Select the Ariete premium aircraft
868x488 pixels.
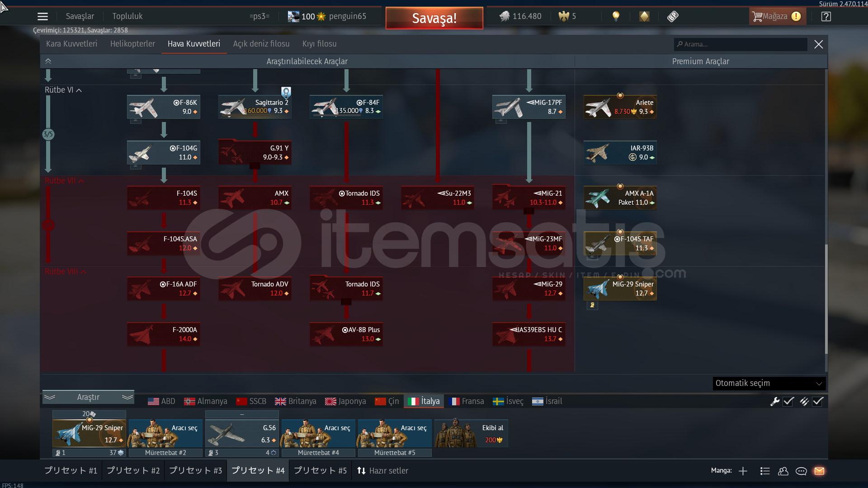(x=620, y=107)
